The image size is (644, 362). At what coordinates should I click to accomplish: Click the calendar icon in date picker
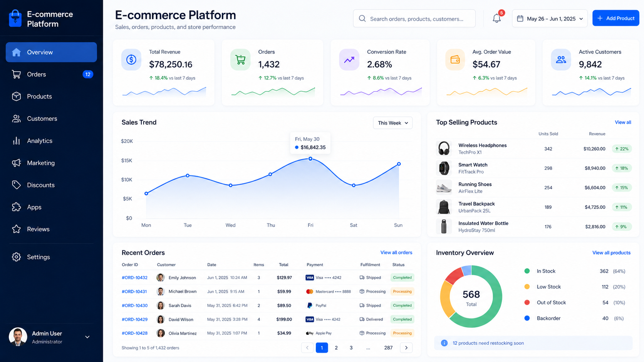click(x=520, y=18)
